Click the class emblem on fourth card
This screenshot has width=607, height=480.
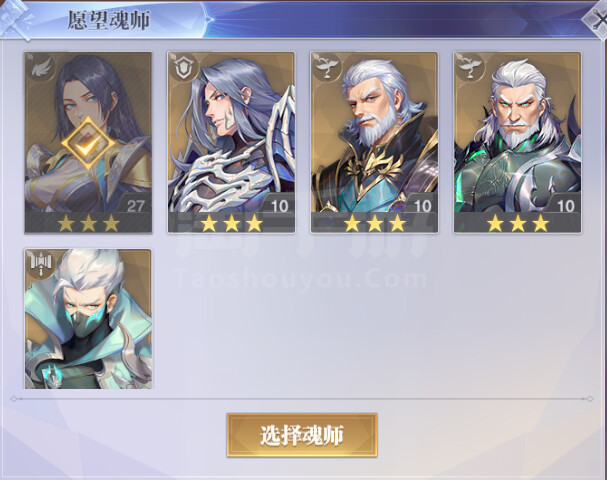pyautogui.click(x=470, y=68)
